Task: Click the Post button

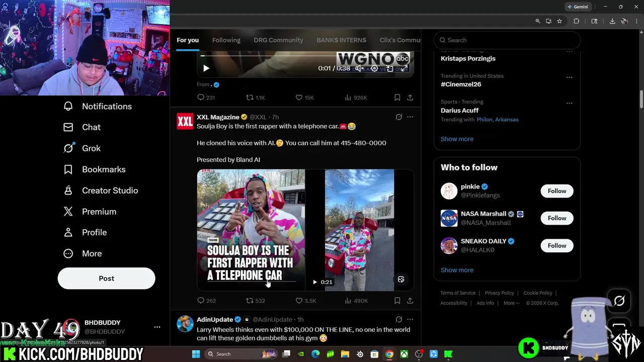Action: (106, 278)
